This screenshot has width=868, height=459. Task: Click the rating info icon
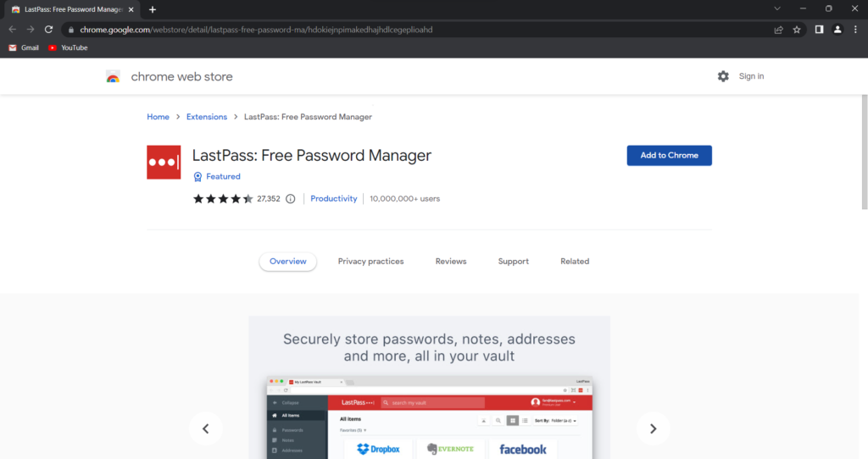pos(290,198)
